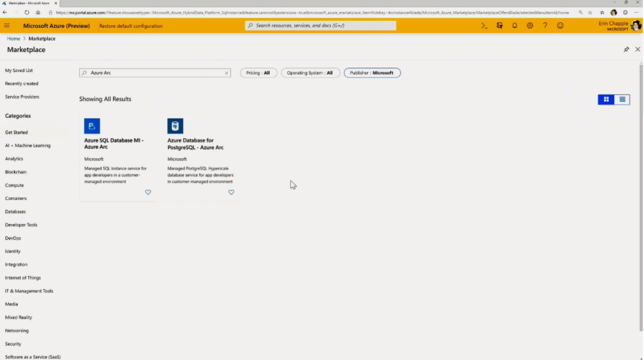Screen dimensions: 644x360
Task: Open directory and subscription filter icon
Action: tap(499, 26)
